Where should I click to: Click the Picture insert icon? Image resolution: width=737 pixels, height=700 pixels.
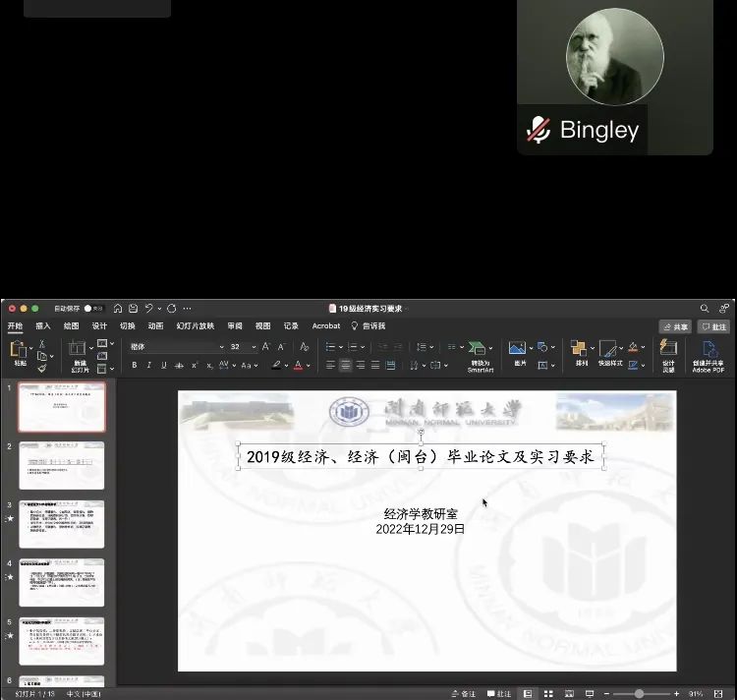518,349
